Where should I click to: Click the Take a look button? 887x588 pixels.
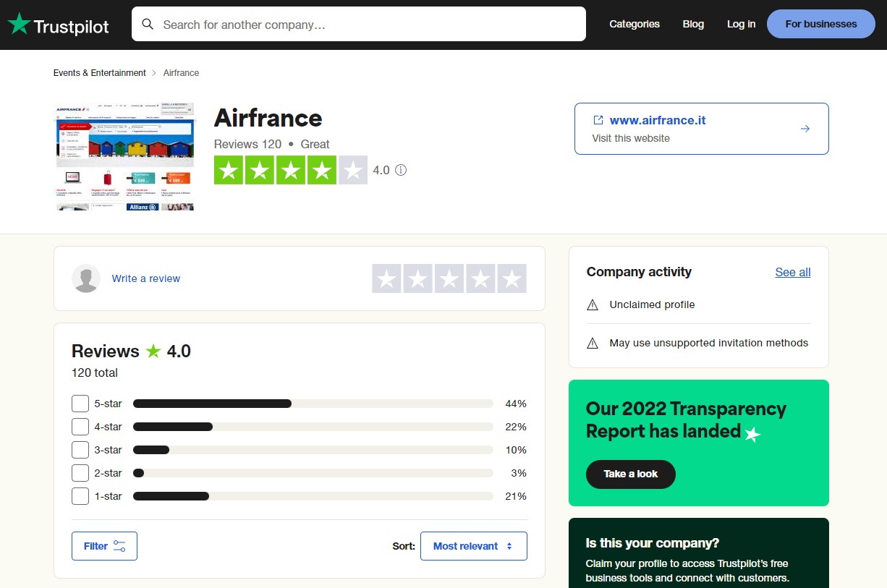click(631, 474)
